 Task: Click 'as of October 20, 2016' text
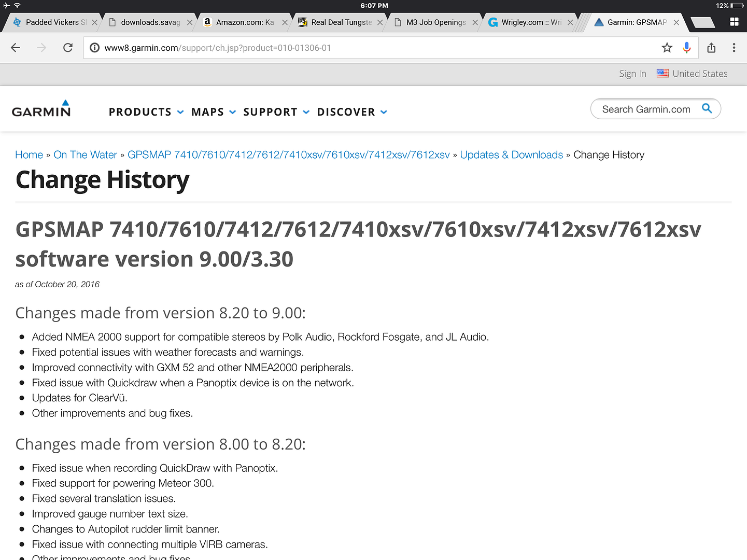pos(57,284)
